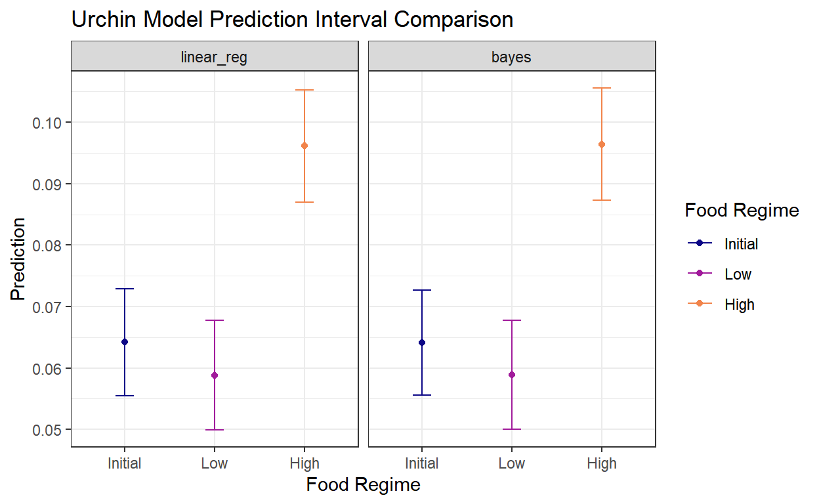Click the Food Regime x-axis title

click(363, 485)
